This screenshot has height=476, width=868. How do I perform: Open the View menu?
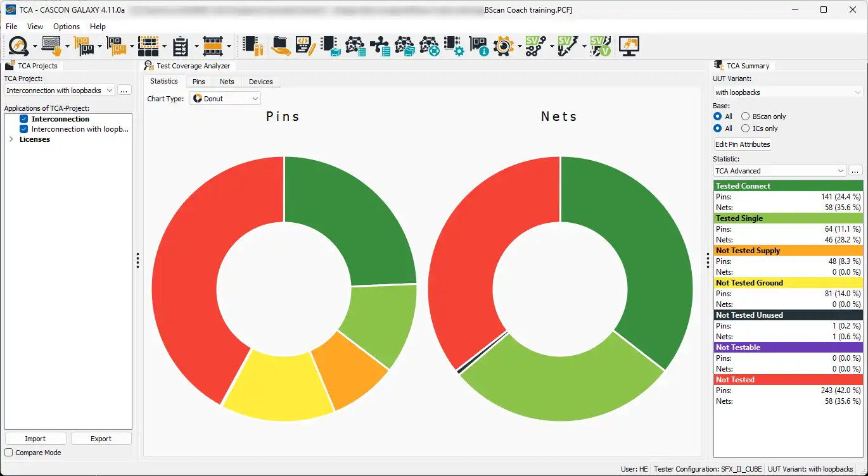35,27
